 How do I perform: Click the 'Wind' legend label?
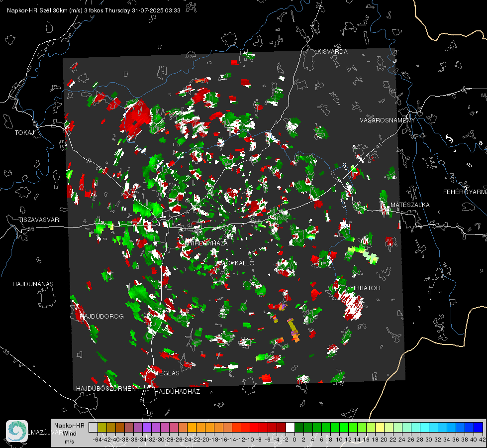70,434
